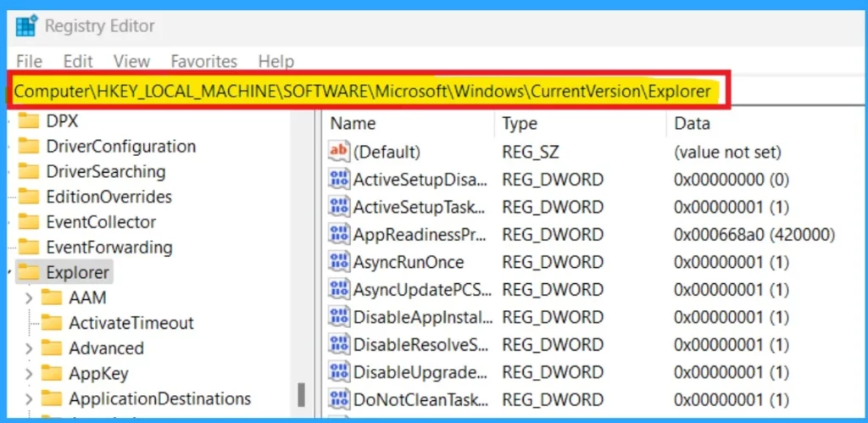Click the DoNotCleanTask... DWORD icon
868x423 pixels.
339,399
